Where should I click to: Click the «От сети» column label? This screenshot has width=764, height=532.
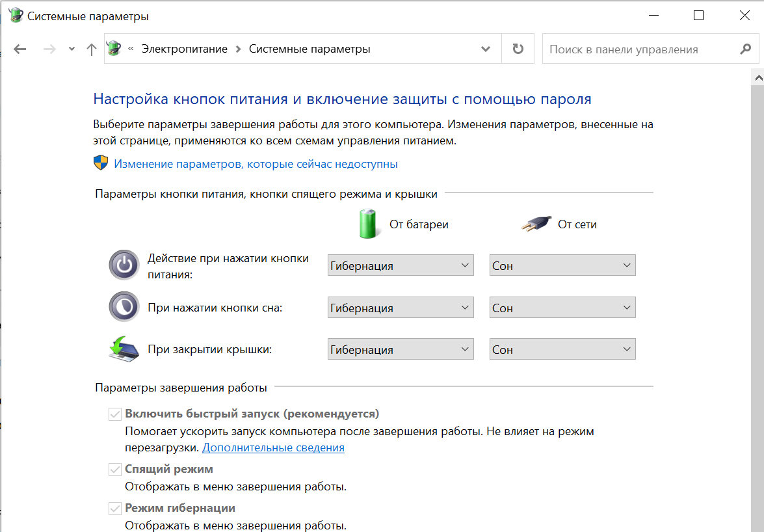click(577, 224)
